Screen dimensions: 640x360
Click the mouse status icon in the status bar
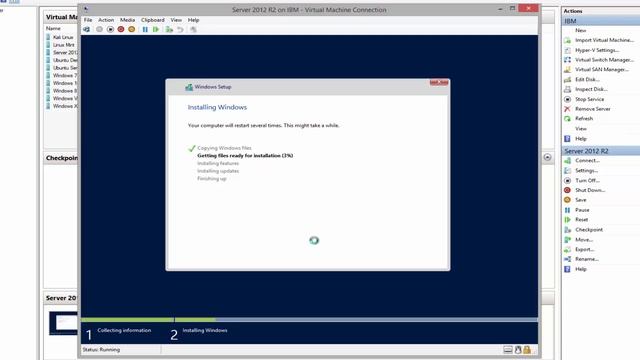pos(518,349)
